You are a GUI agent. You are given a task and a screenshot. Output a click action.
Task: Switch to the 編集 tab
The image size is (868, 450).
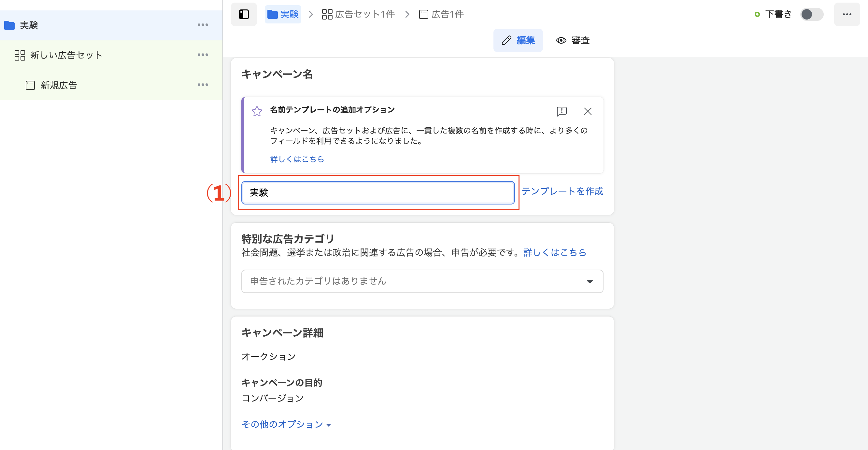click(518, 40)
